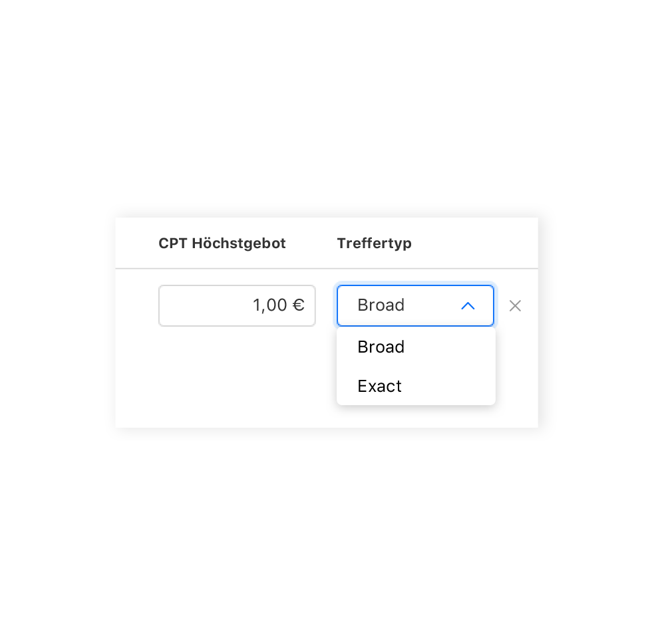Image resolution: width=652 pixels, height=644 pixels.
Task: Click the Treffertyp column header
Action: pyautogui.click(x=374, y=243)
